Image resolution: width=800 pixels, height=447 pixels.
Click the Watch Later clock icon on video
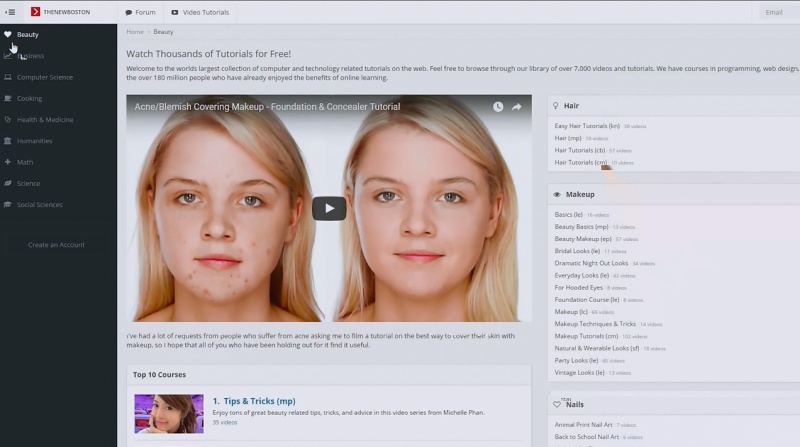(x=498, y=107)
